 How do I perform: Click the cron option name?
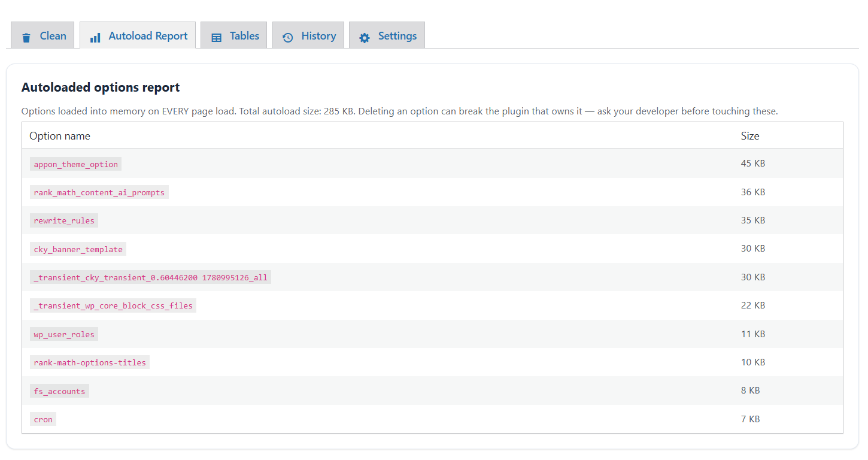click(43, 419)
